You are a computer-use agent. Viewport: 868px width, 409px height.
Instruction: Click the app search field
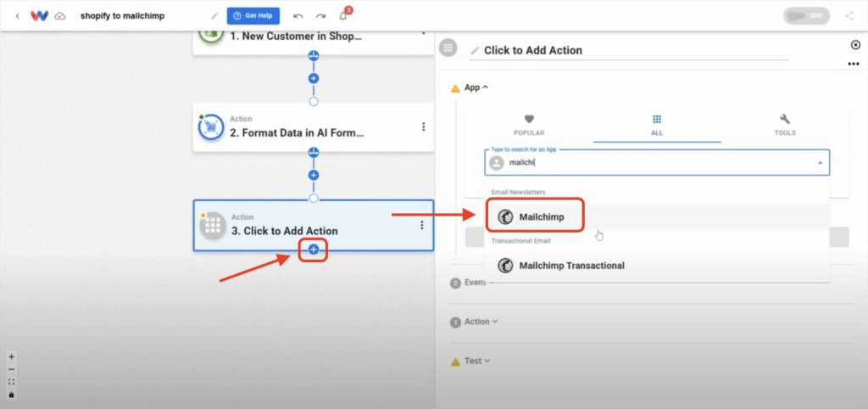tap(657, 163)
